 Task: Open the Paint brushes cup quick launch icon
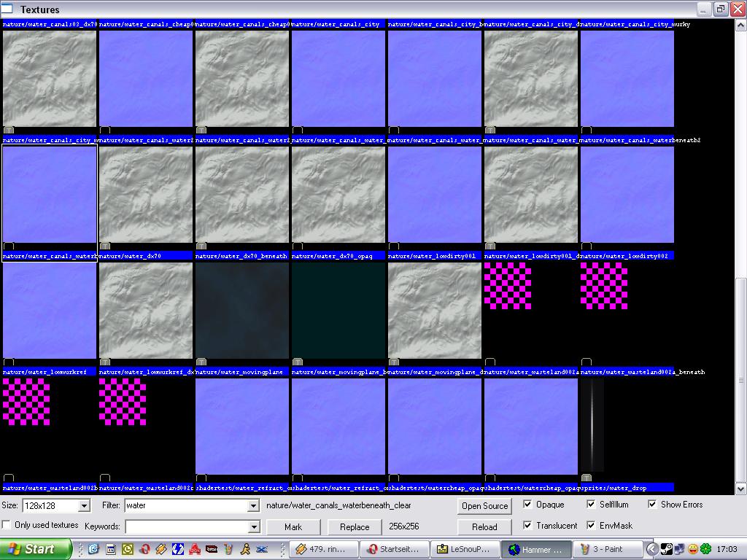coord(228,549)
